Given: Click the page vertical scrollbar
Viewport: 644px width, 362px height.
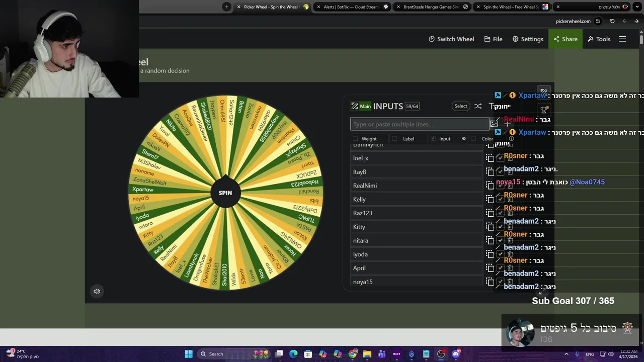Looking at the screenshot, I should (641, 39).
